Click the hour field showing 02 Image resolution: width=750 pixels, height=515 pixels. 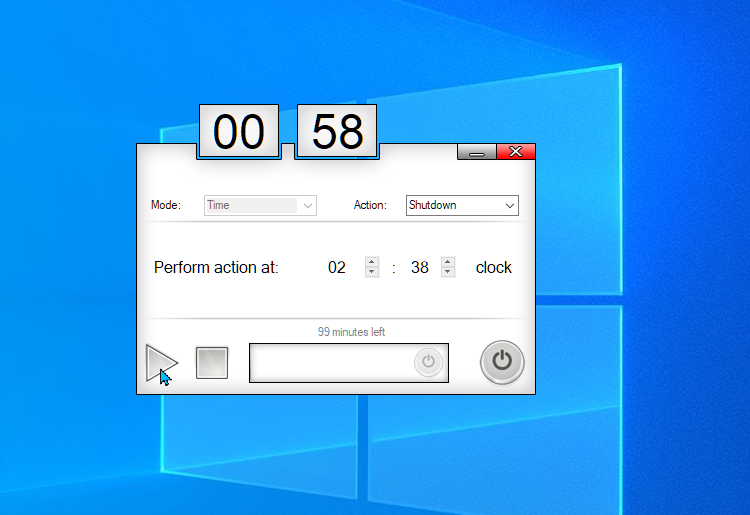point(337,267)
